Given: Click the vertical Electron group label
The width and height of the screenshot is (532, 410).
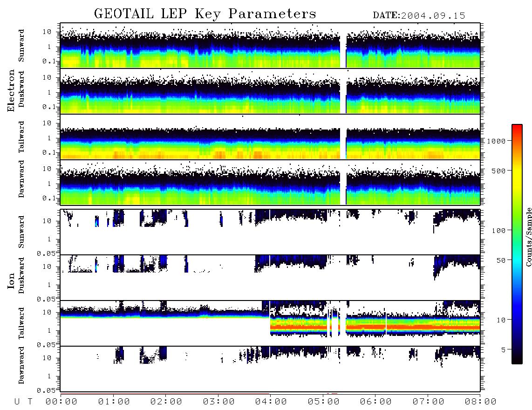Looking at the screenshot, I should click(x=11, y=90).
